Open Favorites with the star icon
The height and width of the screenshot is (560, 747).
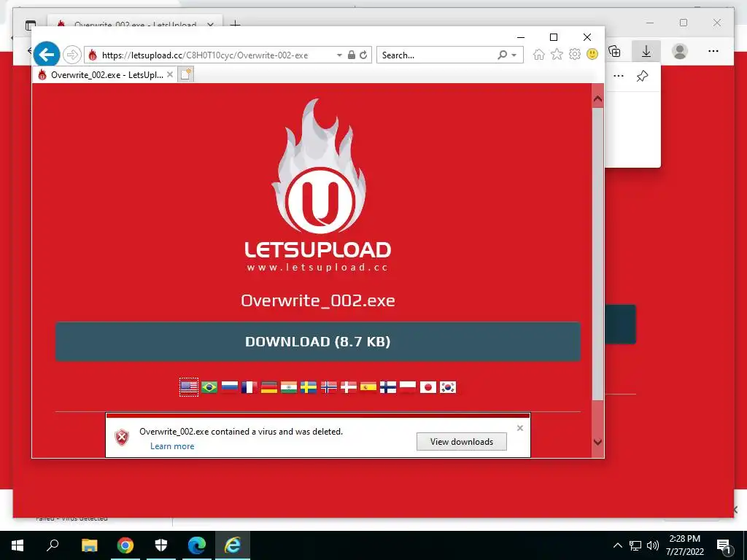[557, 54]
